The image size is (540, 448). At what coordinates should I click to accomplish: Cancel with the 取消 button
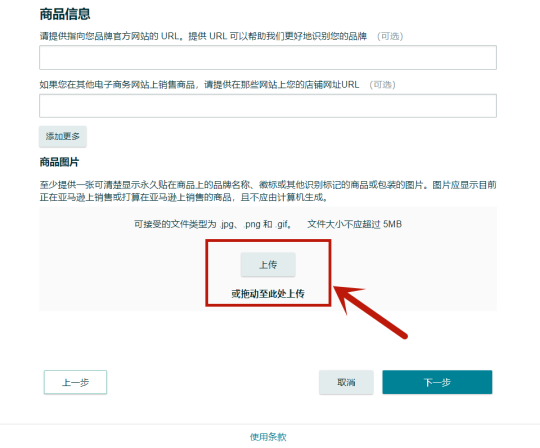click(x=346, y=382)
